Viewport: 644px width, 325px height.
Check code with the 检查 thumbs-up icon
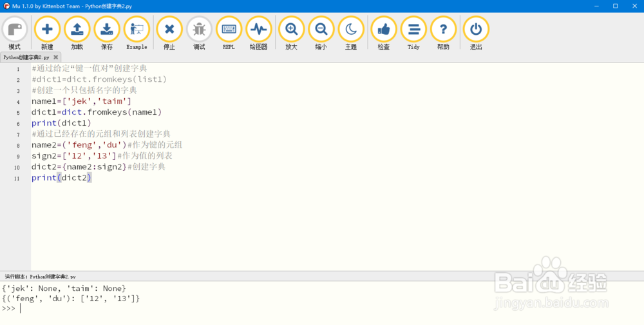click(384, 34)
